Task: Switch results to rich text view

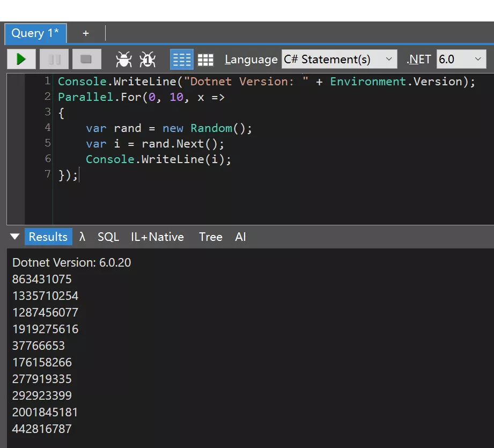Action: pos(181,59)
